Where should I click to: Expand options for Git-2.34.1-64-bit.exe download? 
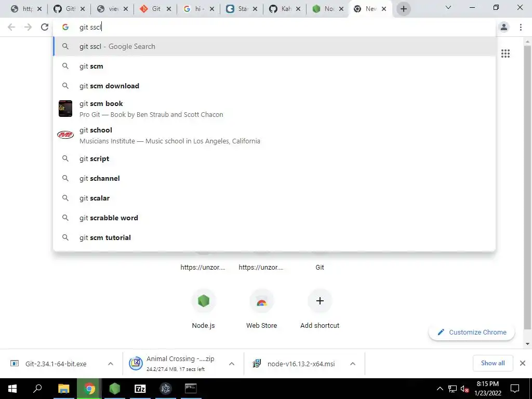[111, 364]
